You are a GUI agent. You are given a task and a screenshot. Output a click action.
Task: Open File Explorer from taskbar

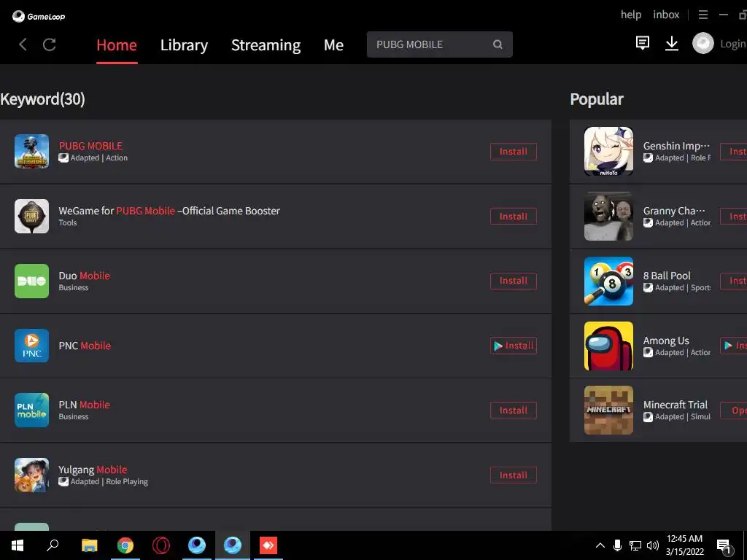coord(89,545)
